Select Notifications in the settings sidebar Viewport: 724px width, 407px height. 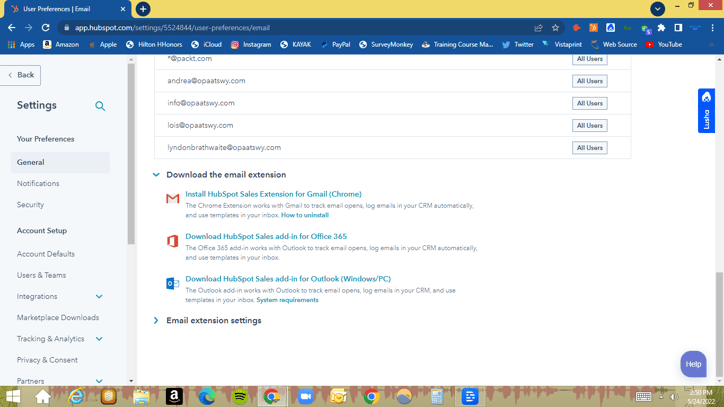point(38,184)
